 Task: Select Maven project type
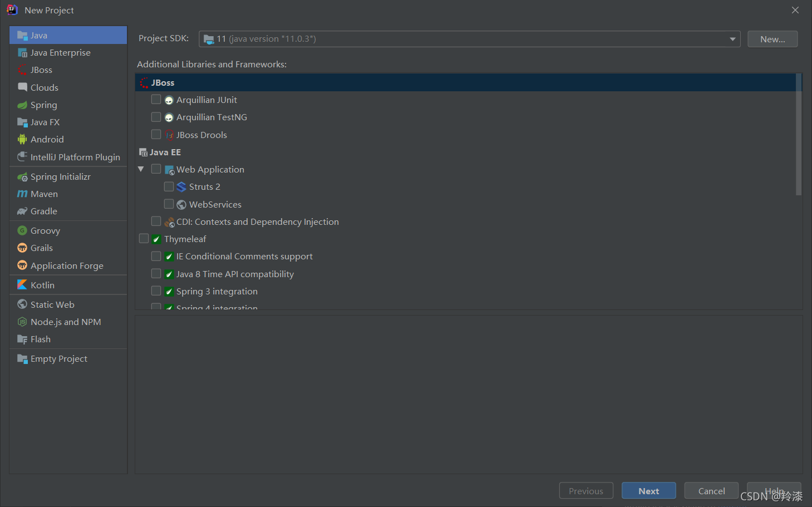click(68, 194)
